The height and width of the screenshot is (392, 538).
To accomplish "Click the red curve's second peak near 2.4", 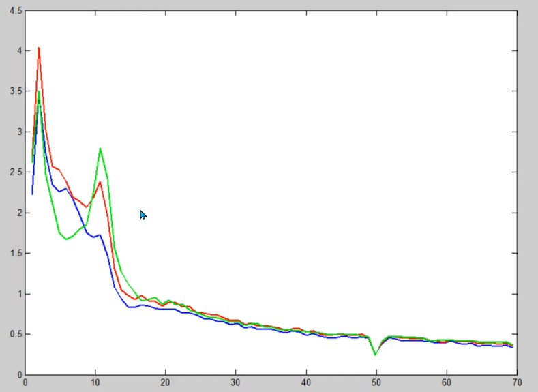I will (x=100, y=182).
